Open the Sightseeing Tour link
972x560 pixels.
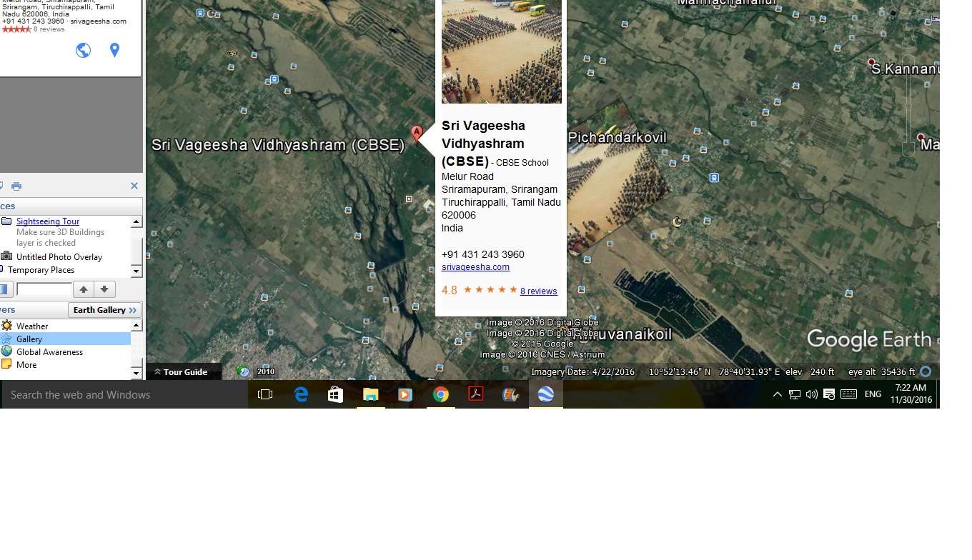point(48,221)
